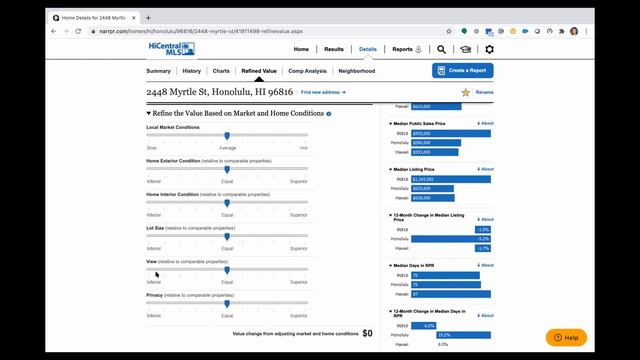The image size is (640, 360).
Task: Open the Home menu item
Action: point(301,49)
